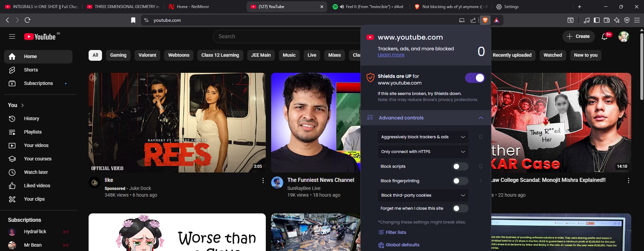The height and width of the screenshot is (251, 644).
Task: Select the Valorant filter chip
Action: 147,55
